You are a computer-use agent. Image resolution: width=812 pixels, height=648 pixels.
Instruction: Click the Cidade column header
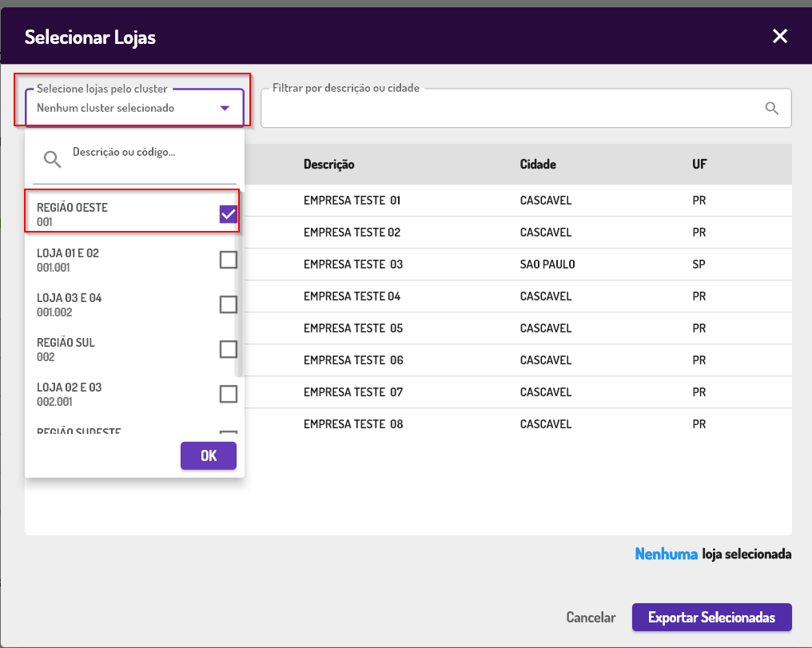point(537,165)
